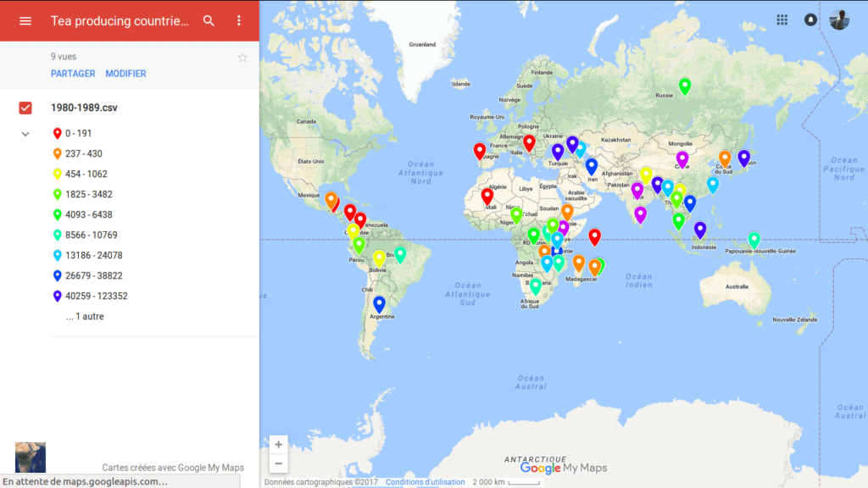The height and width of the screenshot is (488, 868).
Task: Star this map with the star icon
Action: coord(242,58)
